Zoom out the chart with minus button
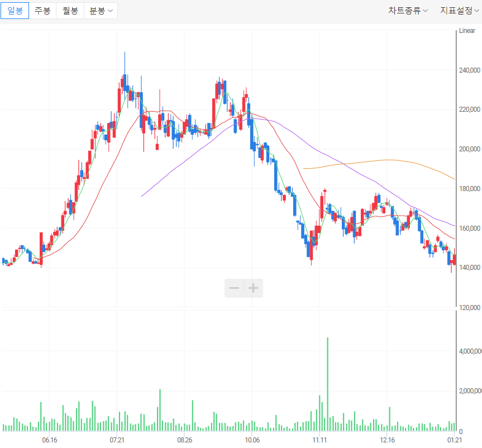The image size is (482, 448). click(234, 288)
